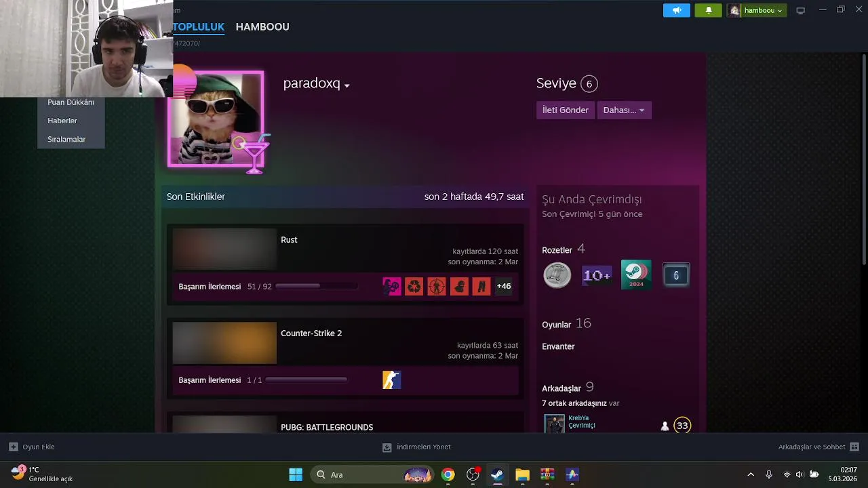Open the Wi-Fi network tray icon

(787, 474)
